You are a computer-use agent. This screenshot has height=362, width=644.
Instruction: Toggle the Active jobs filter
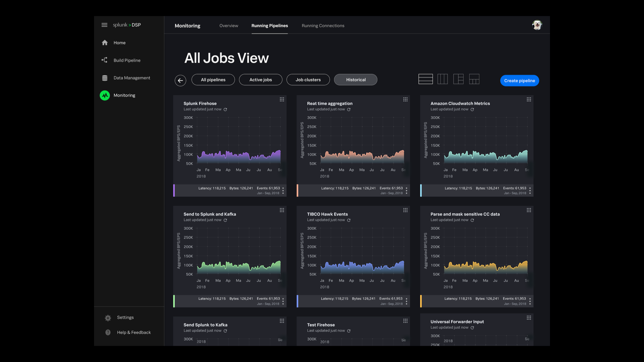(260, 80)
